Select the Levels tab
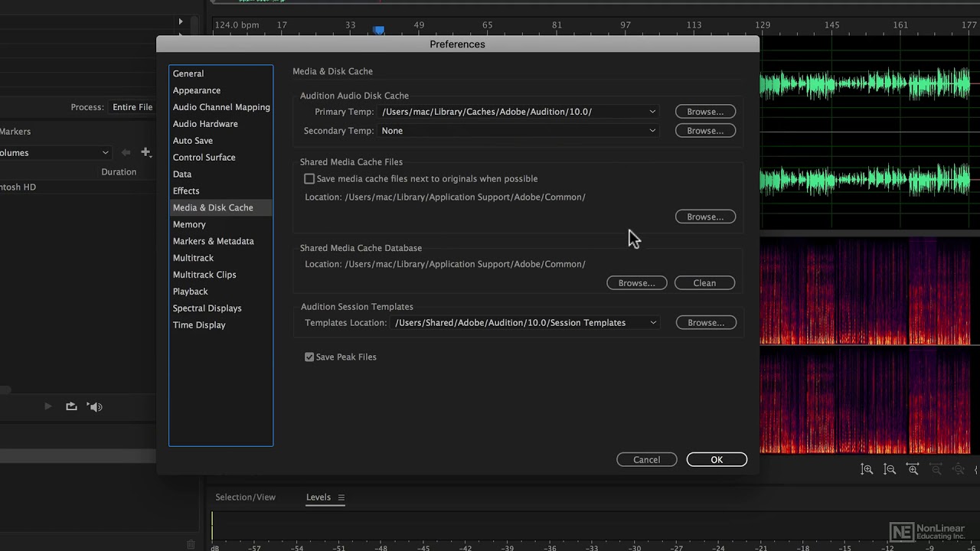Screen dimensions: 980x551 pyautogui.click(x=318, y=497)
